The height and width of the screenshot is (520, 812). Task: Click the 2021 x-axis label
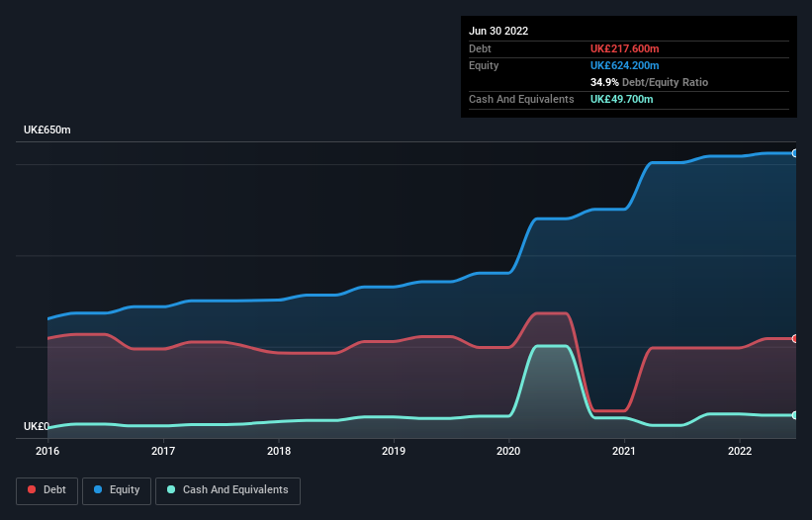tap(624, 451)
